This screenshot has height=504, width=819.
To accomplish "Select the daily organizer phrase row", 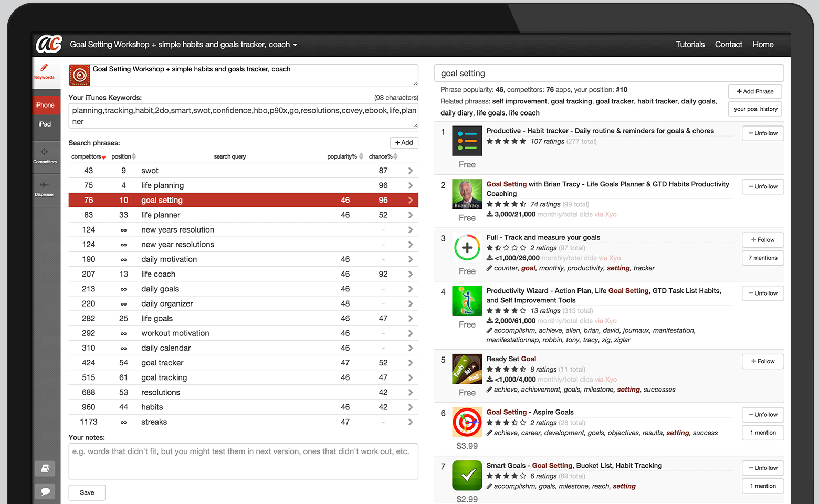I will 244,304.
